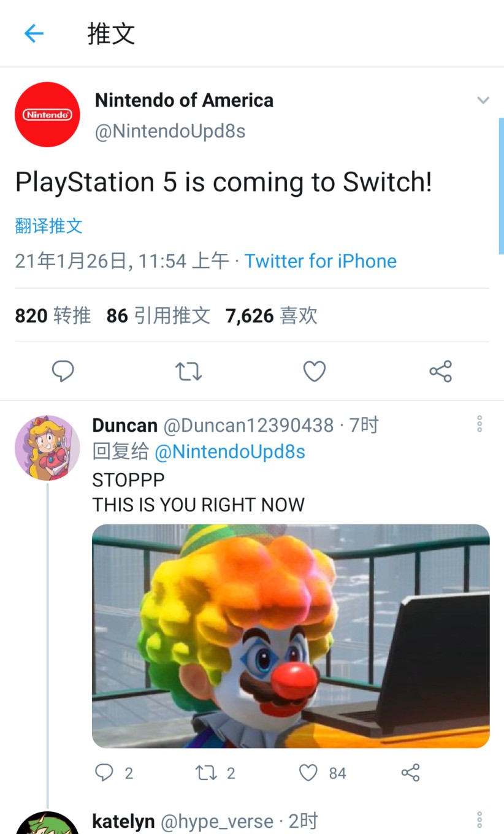Open more options on Duncan's reply

click(x=479, y=424)
